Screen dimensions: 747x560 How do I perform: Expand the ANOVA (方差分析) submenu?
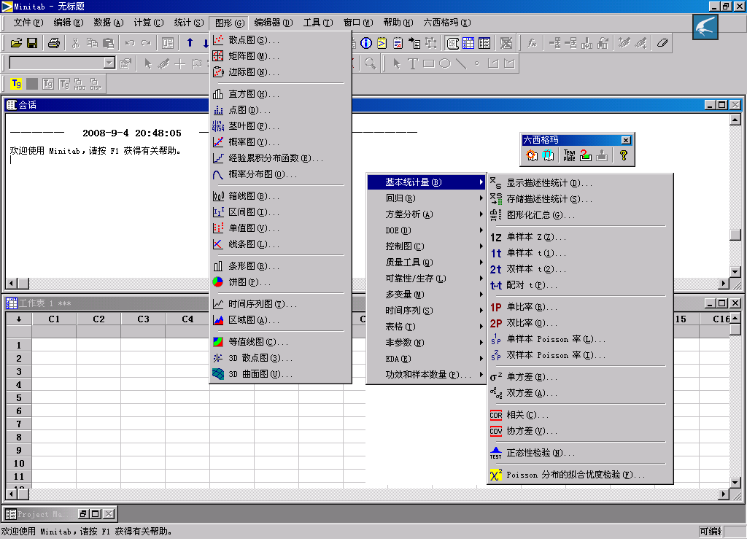[426, 214]
